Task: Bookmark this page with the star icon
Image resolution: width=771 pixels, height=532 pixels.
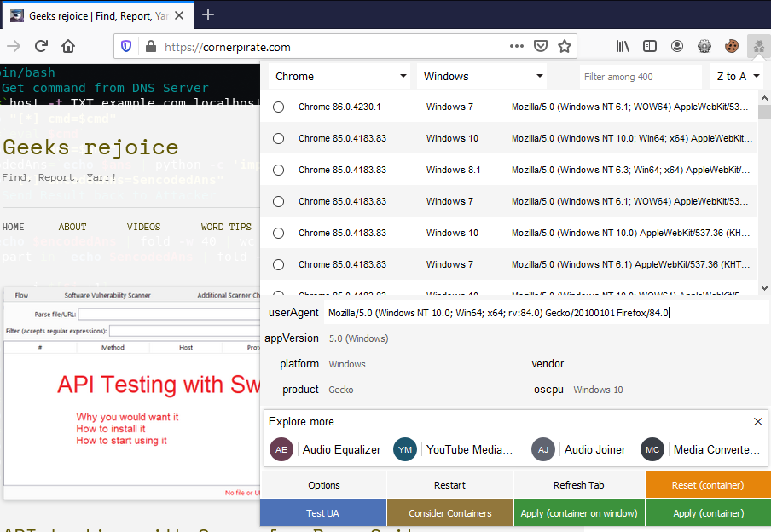Action: (564, 46)
